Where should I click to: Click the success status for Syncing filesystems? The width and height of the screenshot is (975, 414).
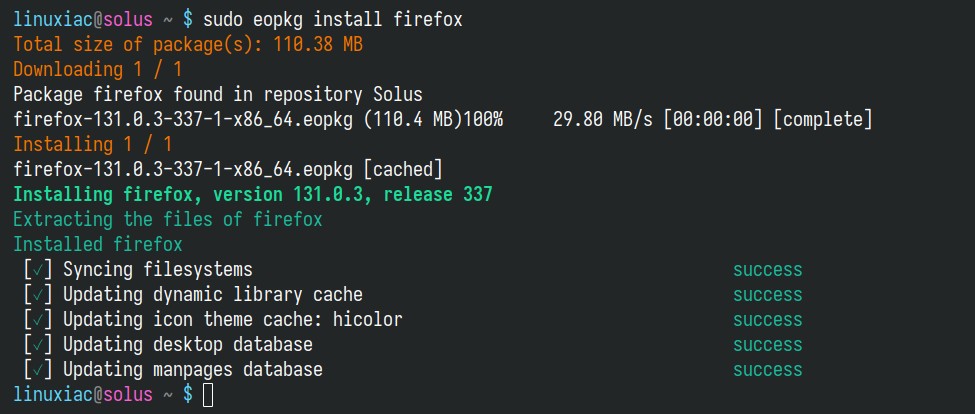point(767,270)
